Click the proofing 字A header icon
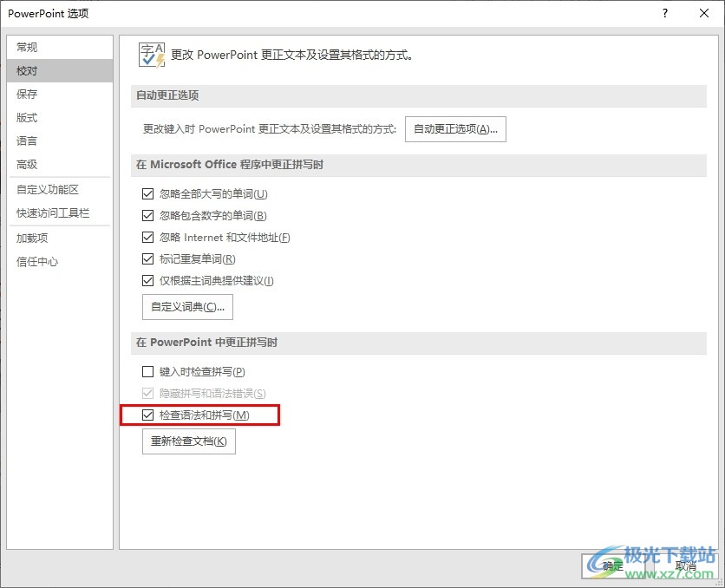The image size is (725, 588). click(x=152, y=55)
